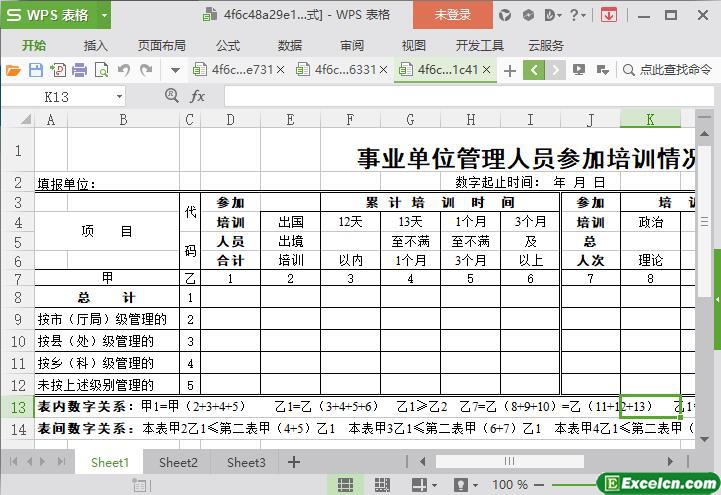
Task: Add a new sheet with plus icon
Action: point(293,462)
